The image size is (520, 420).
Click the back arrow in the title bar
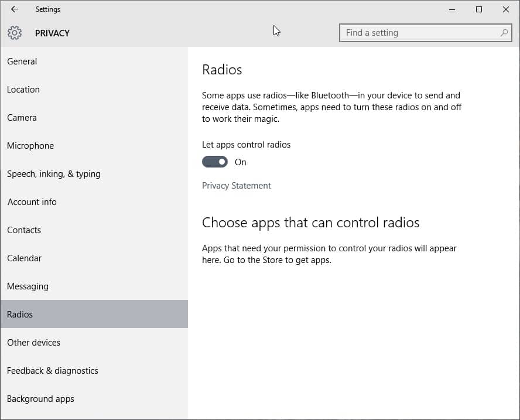pyautogui.click(x=15, y=9)
